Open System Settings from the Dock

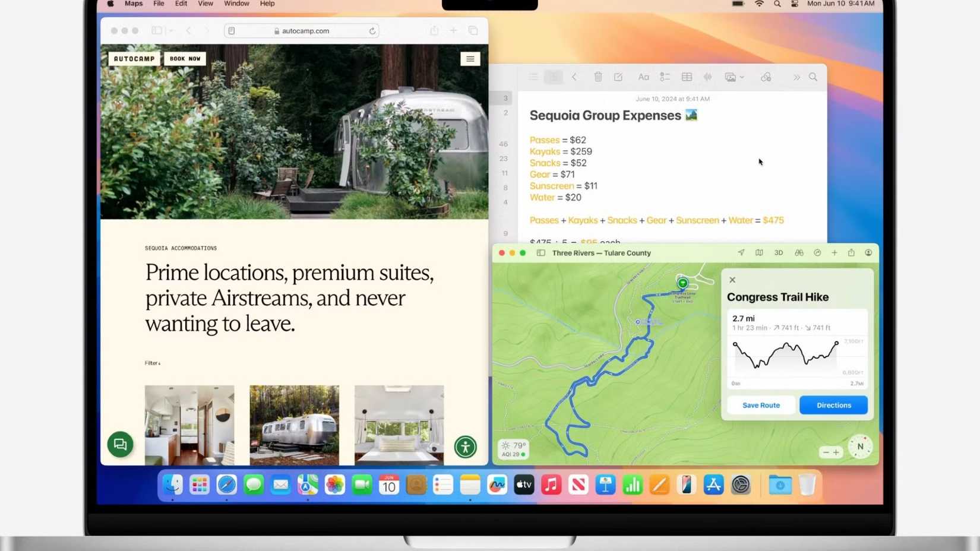click(741, 485)
